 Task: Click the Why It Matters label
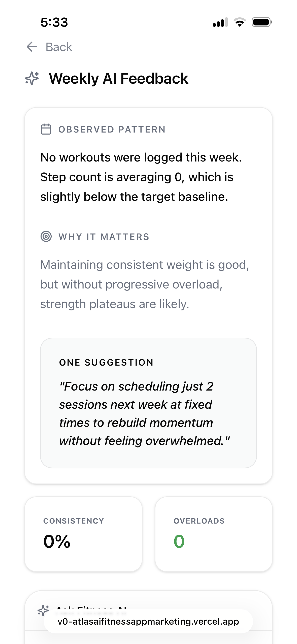coord(104,237)
